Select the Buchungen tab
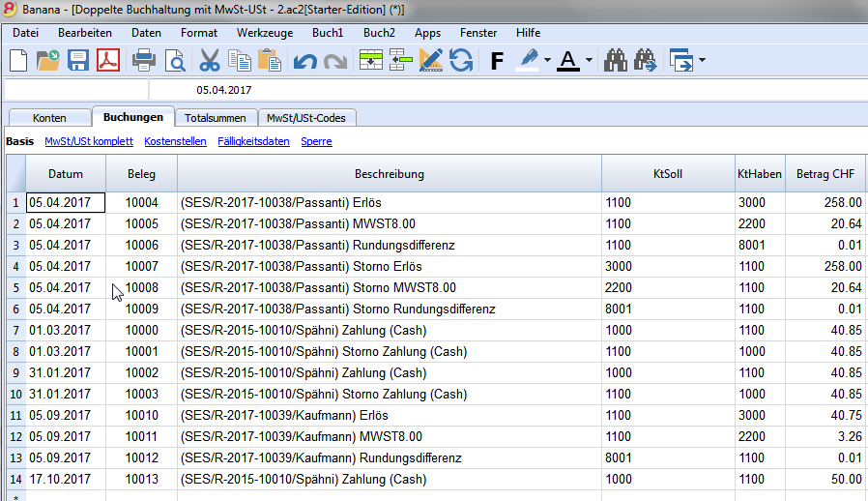Screen dimensions: 868x501 (132, 117)
